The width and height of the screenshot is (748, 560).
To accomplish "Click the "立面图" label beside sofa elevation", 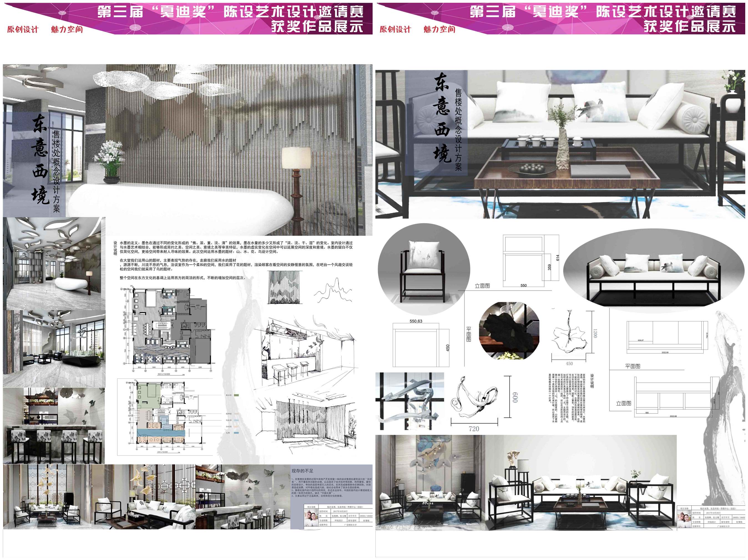I will point(623,403).
